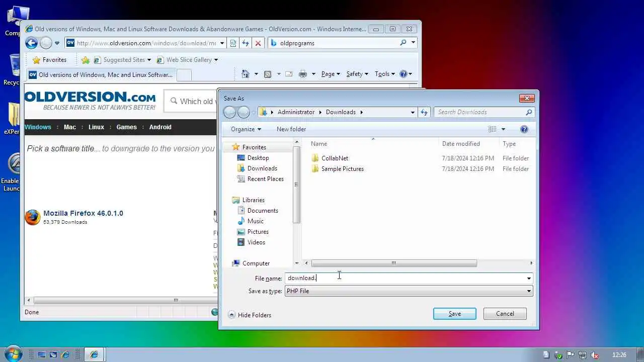Open the Organize menu

(246, 129)
